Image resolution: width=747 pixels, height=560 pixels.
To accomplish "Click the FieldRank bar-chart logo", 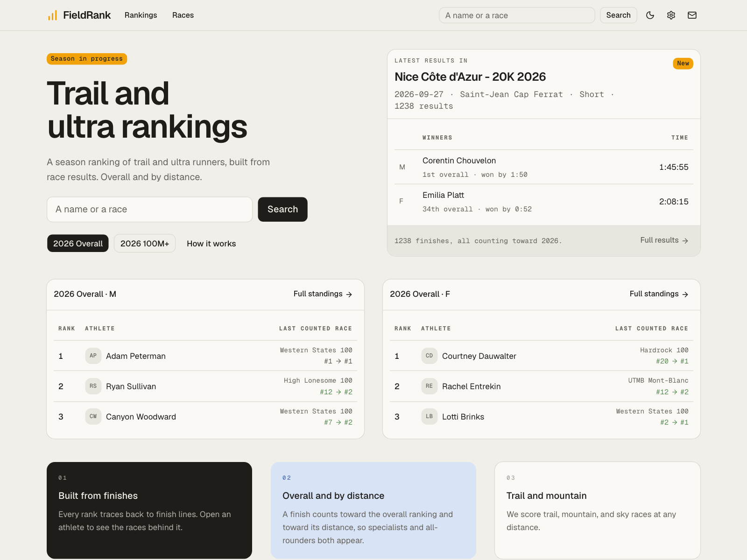I will 52,15.
